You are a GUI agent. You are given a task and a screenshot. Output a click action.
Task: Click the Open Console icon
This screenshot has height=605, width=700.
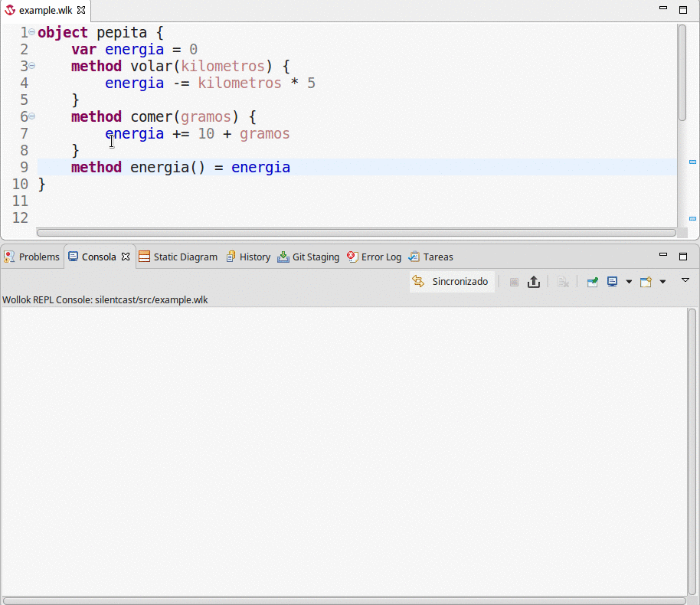[646, 282]
